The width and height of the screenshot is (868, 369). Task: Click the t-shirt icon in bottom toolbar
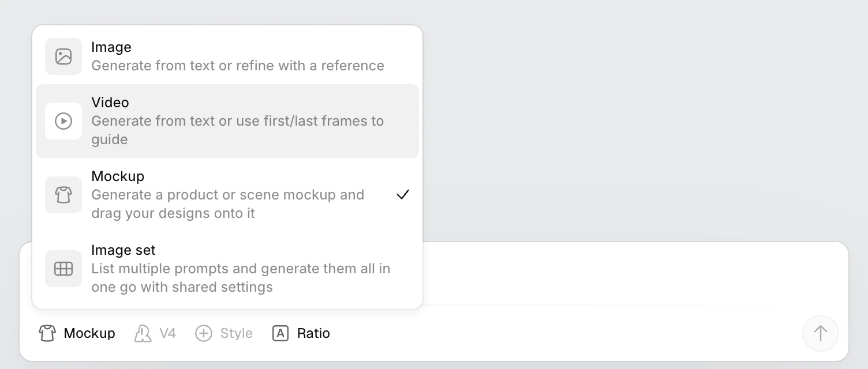47,333
